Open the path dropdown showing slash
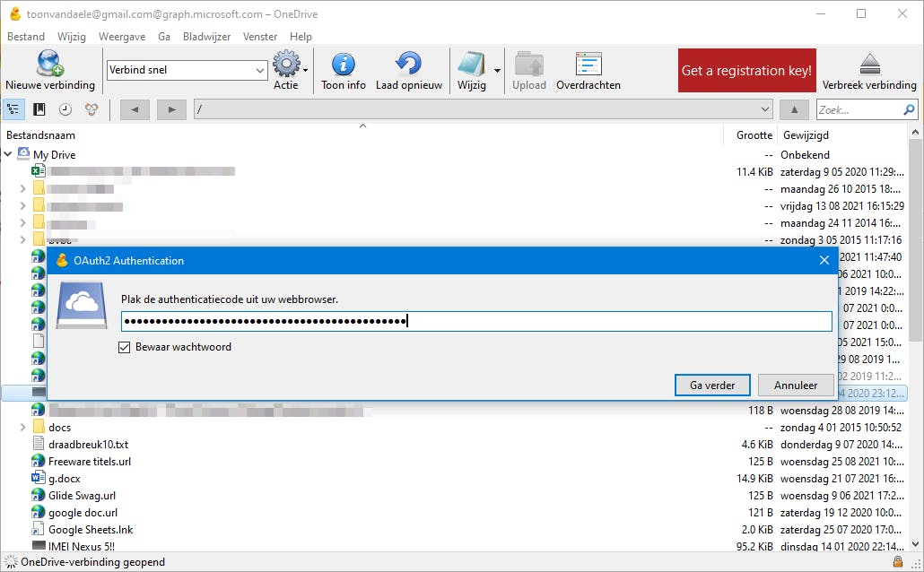924x572 pixels. (484, 109)
